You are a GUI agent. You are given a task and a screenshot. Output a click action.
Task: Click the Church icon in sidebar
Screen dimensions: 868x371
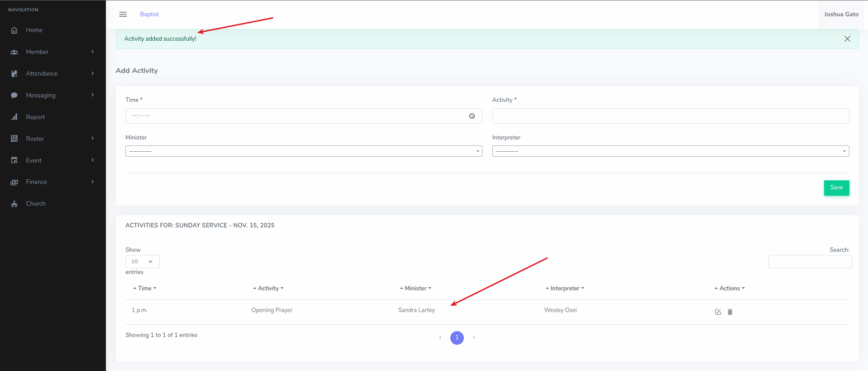14,204
